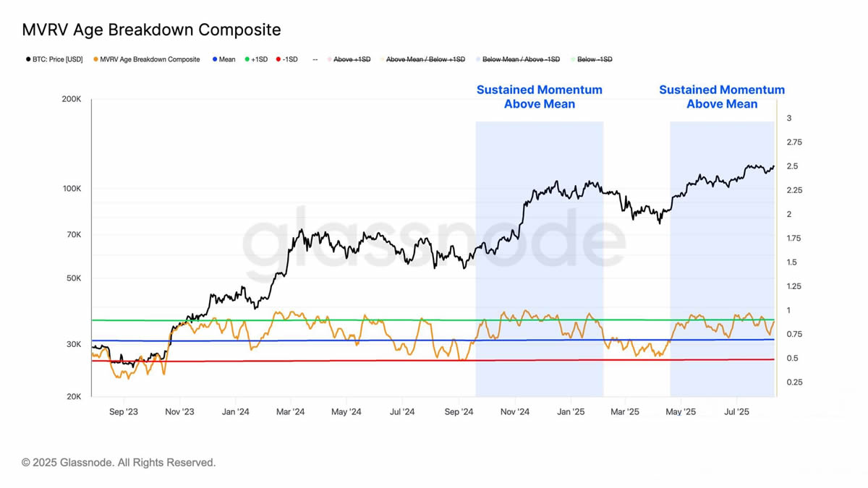Show the Below Mean / Above -1SD legend item
868x488 pixels.
(521, 59)
